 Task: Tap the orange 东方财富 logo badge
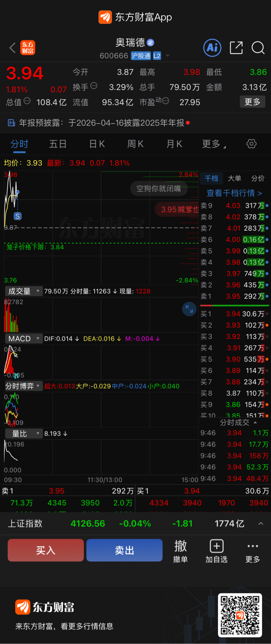28,48
